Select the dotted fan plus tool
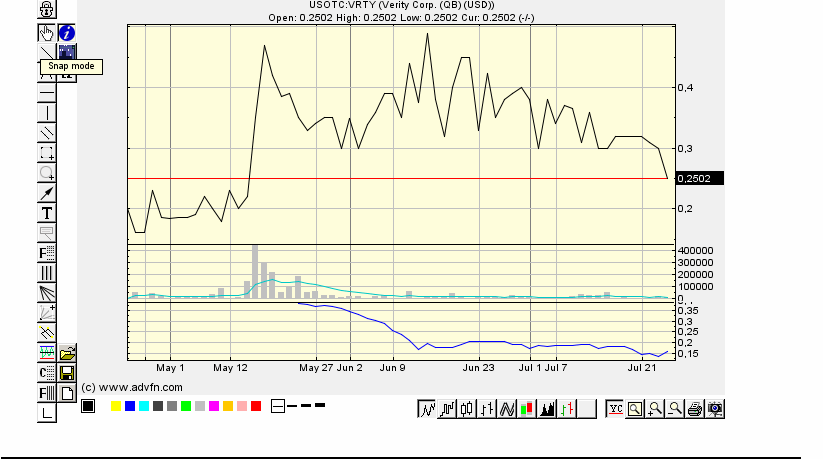 (x=46, y=313)
